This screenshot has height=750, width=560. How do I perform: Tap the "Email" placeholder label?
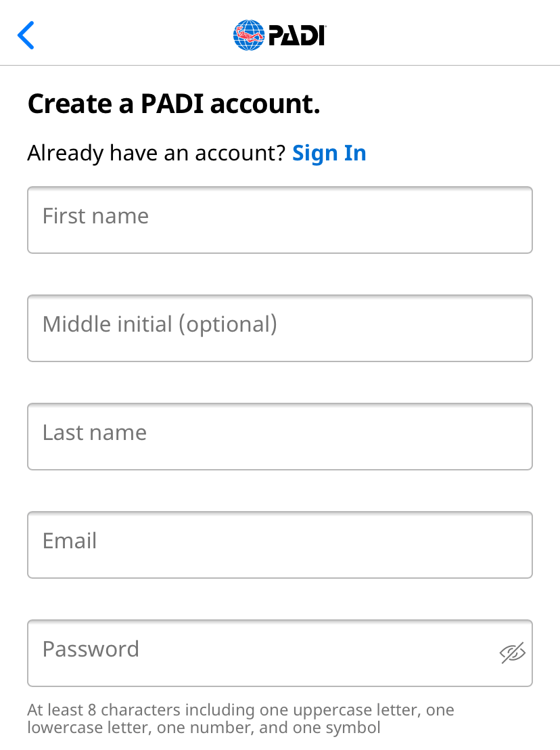pos(70,541)
